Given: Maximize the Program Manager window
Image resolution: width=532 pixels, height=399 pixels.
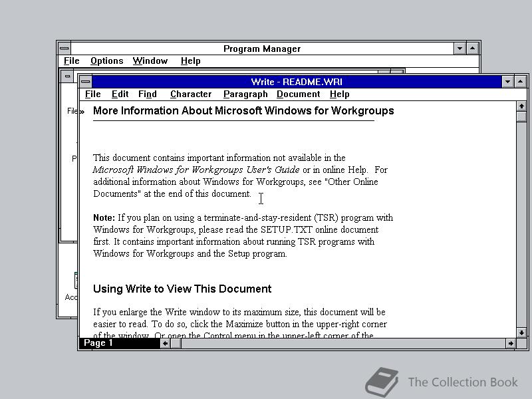Looking at the screenshot, I should 473,49.
